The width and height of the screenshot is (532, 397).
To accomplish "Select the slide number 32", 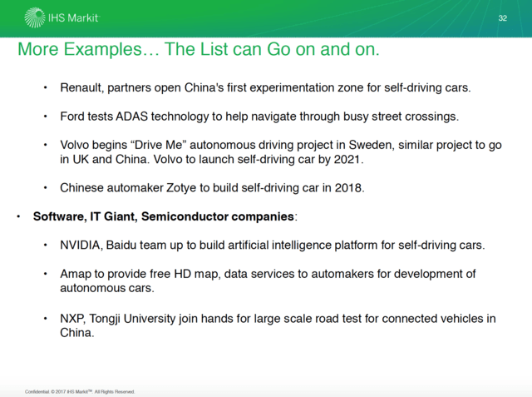I will point(502,18).
